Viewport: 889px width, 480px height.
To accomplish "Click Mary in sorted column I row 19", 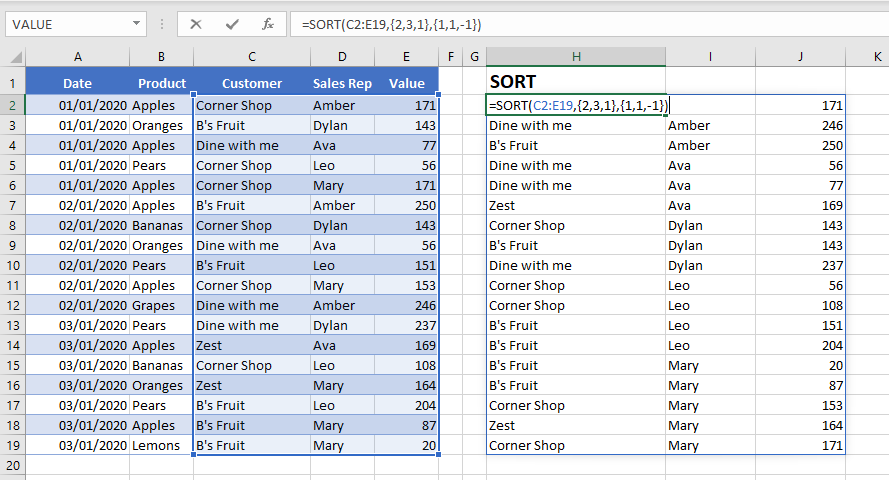I will point(710,445).
